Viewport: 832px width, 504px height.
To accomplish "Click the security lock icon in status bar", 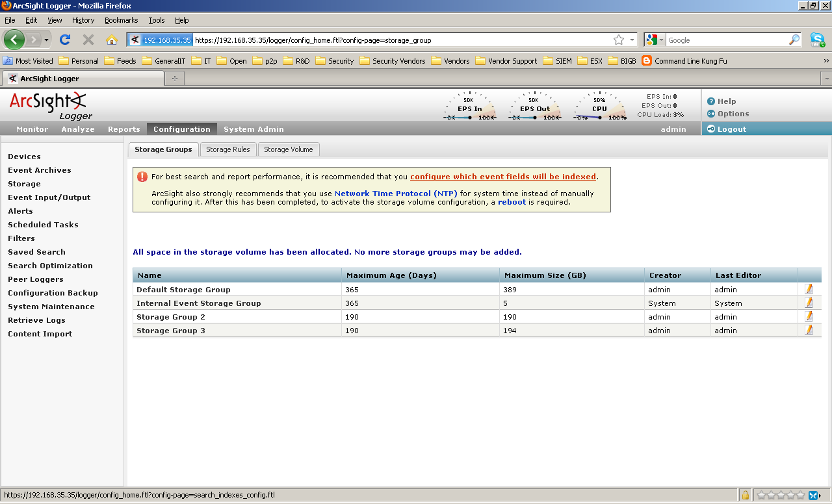I will point(745,495).
